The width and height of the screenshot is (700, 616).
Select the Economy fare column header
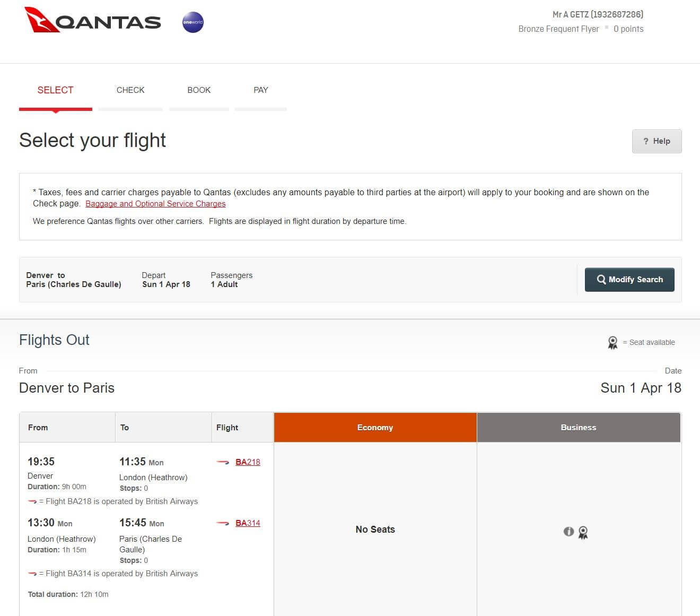pyautogui.click(x=375, y=427)
